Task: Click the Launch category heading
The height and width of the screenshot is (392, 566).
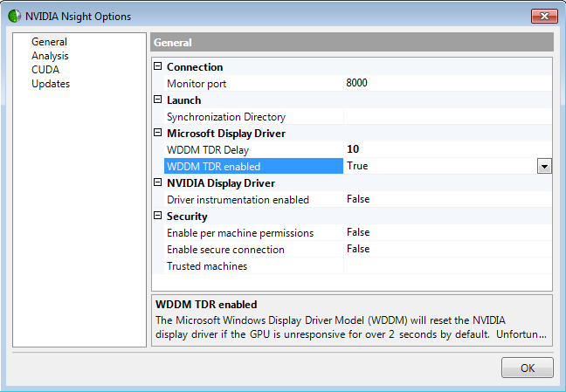Action: (183, 100)
